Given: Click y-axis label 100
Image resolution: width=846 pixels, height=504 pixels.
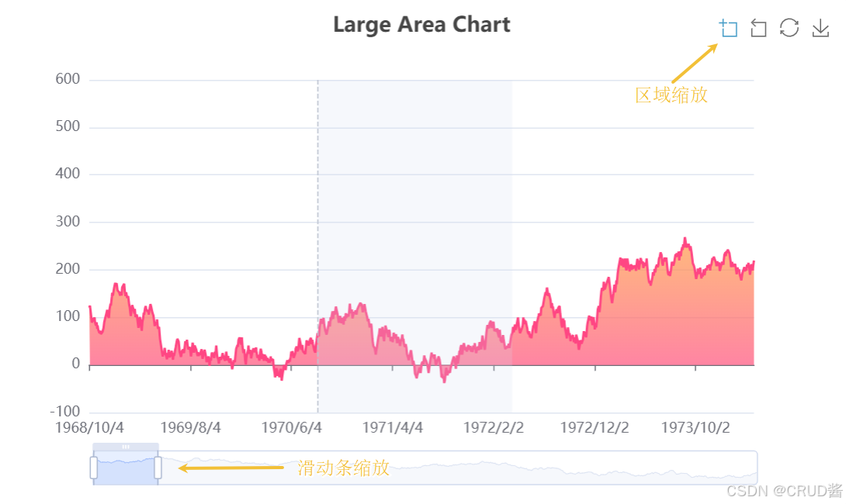Looking at the screenshot, I should point(68,316).
